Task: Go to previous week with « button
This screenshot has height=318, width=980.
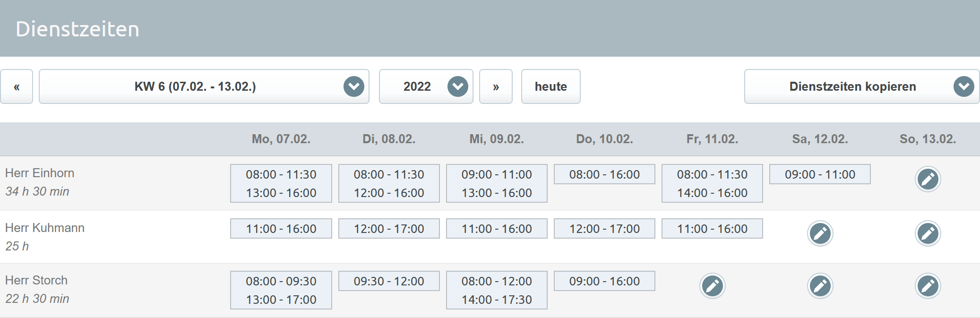Action: [17, 86]
